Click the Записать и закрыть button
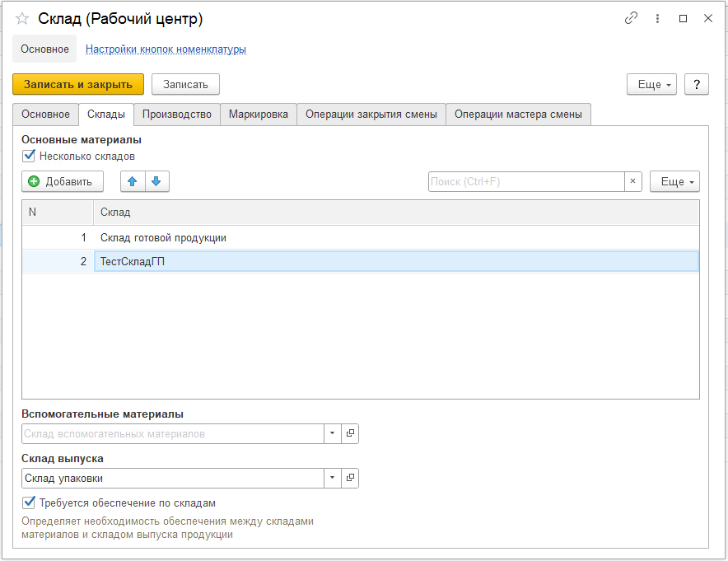The image size is (728, 561). [x=78, y=85]
